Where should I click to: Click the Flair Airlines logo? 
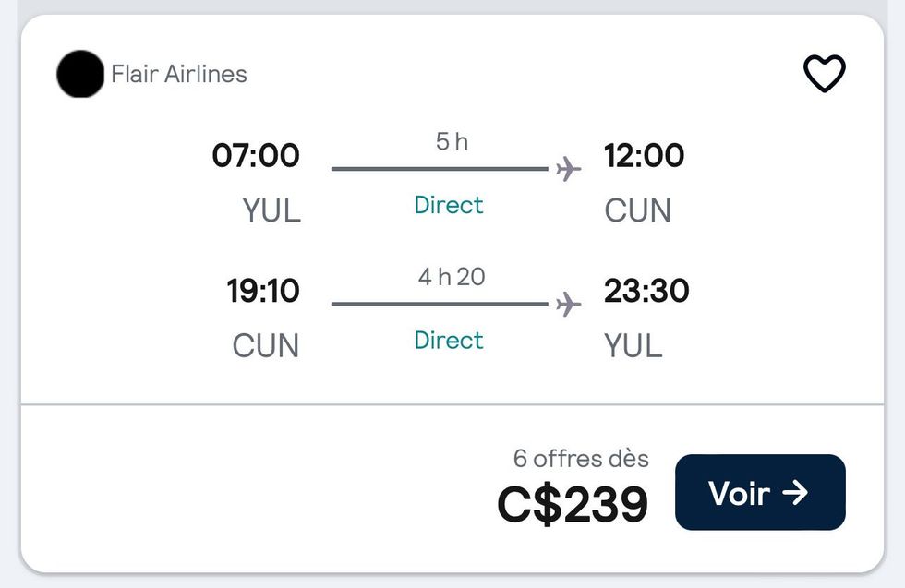point(80,75)
